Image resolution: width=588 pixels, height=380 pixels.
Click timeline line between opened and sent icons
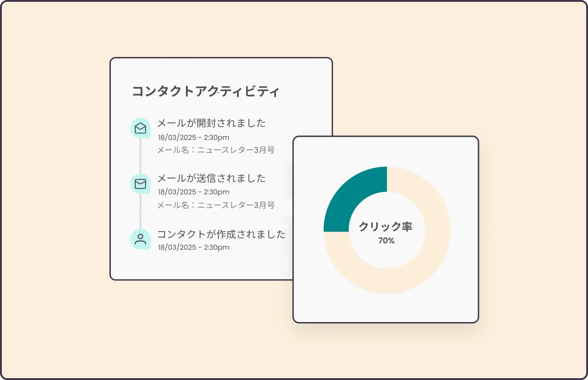tap(141, 156)
